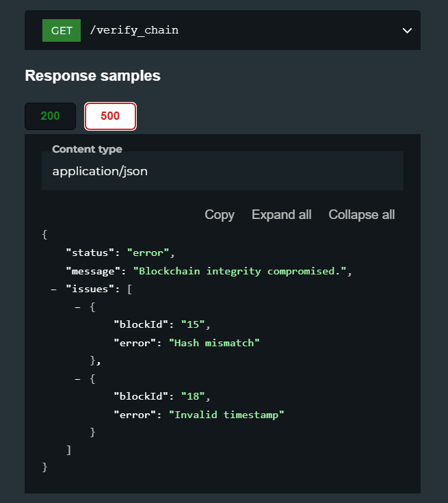Open the application/json content type field
This screenshot has width=448, height=503.
pyautogui.click(x=222, y=171)
